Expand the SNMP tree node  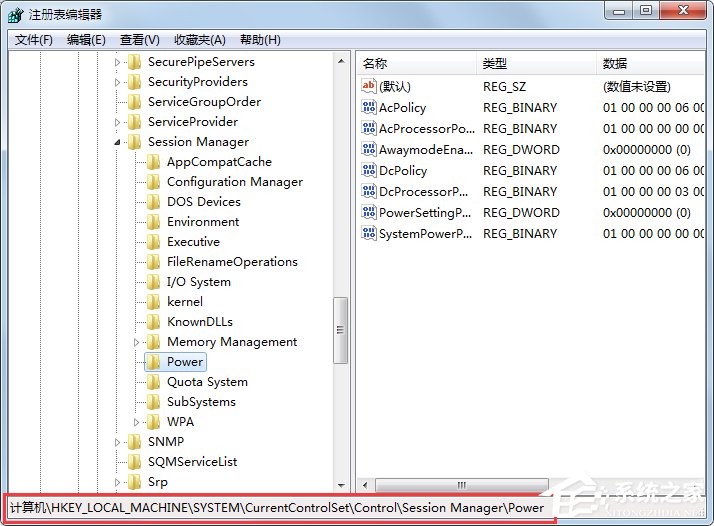(x=117, y=442)
